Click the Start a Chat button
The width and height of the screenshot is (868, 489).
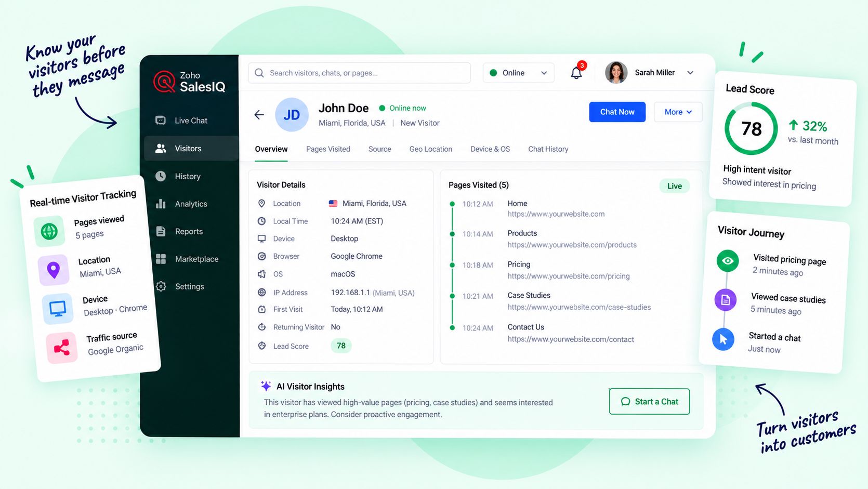coord(649,402)
